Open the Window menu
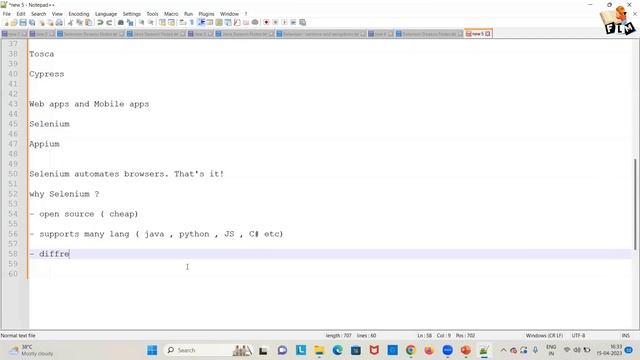640x360 pixels. point(229,14)
